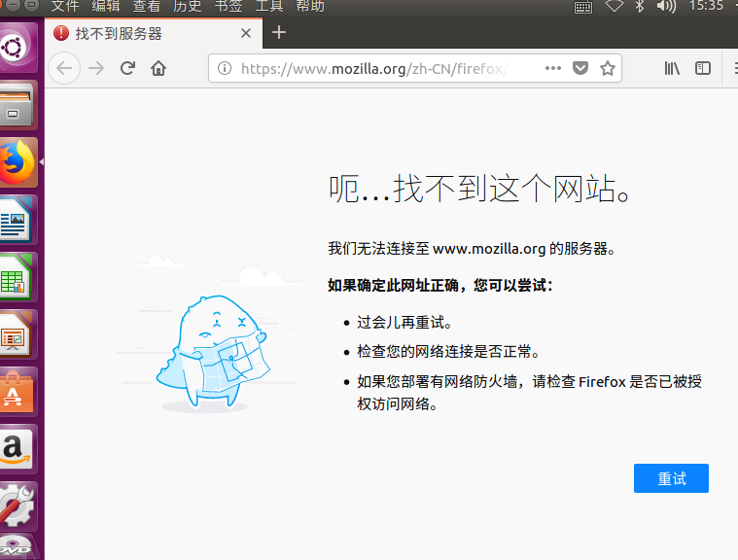The width and height of the screenshot is (738, 560).
Task: Open keyboard input indicator in top panel
Action: 583,7
